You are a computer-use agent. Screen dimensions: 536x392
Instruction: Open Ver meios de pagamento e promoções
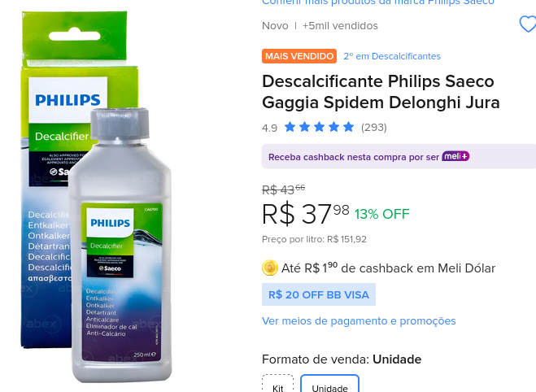pyautogui.click(x=359, y=321)
